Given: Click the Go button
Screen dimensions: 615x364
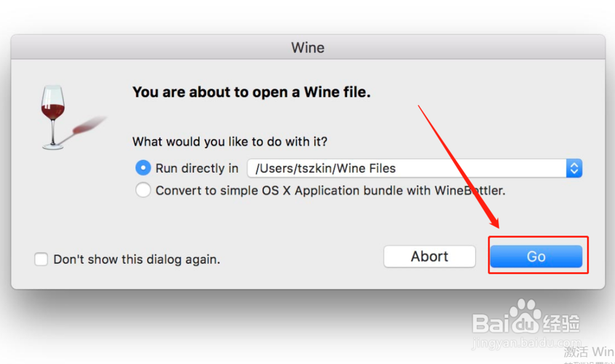Looking at the screenshot, I should point(536,256).
